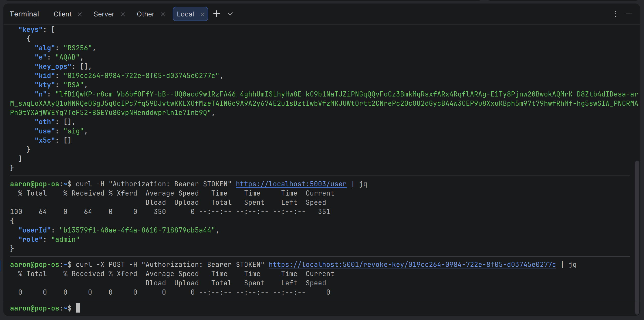Image resolution: width=644 pixels, height=320 pixels.
Task: Click the kid value 019cc264 string
Action: click(141, 76)
